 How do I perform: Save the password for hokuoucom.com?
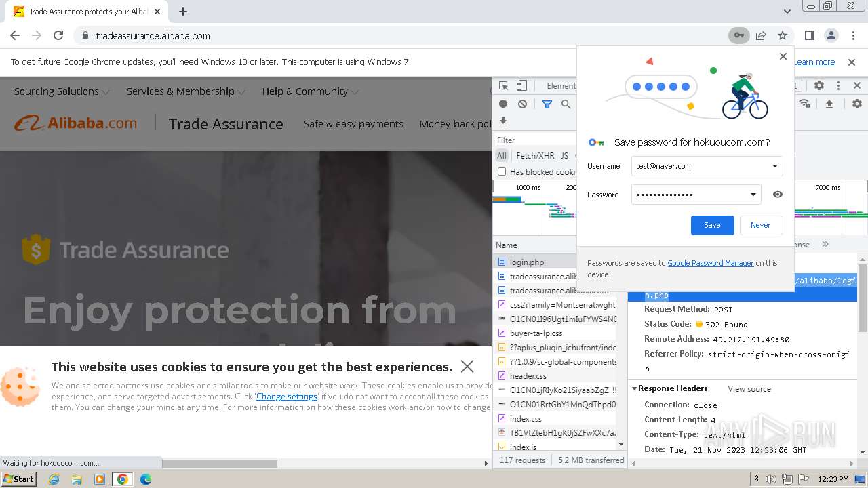pos(712,225)
